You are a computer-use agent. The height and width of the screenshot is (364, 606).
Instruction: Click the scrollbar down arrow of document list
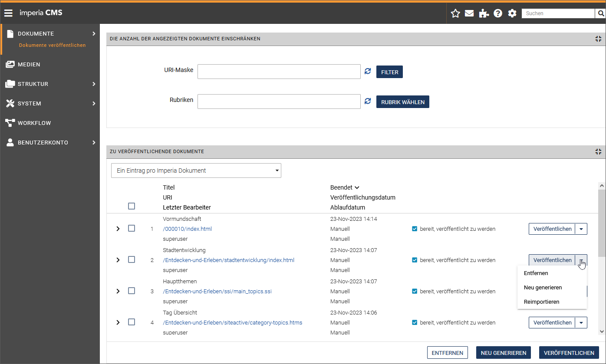pos(602,331)
